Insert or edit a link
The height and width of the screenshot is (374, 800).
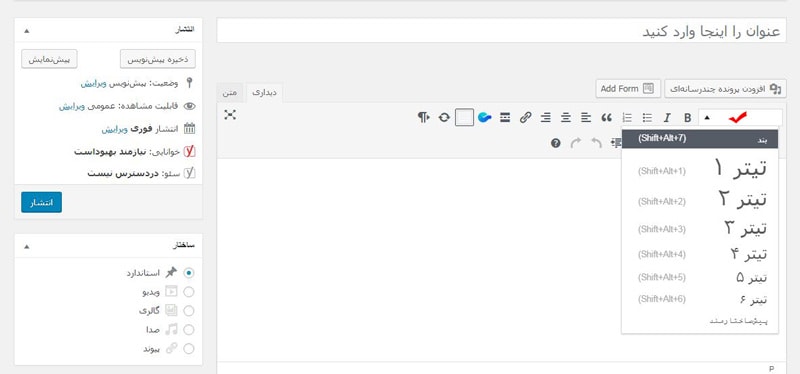525,118
